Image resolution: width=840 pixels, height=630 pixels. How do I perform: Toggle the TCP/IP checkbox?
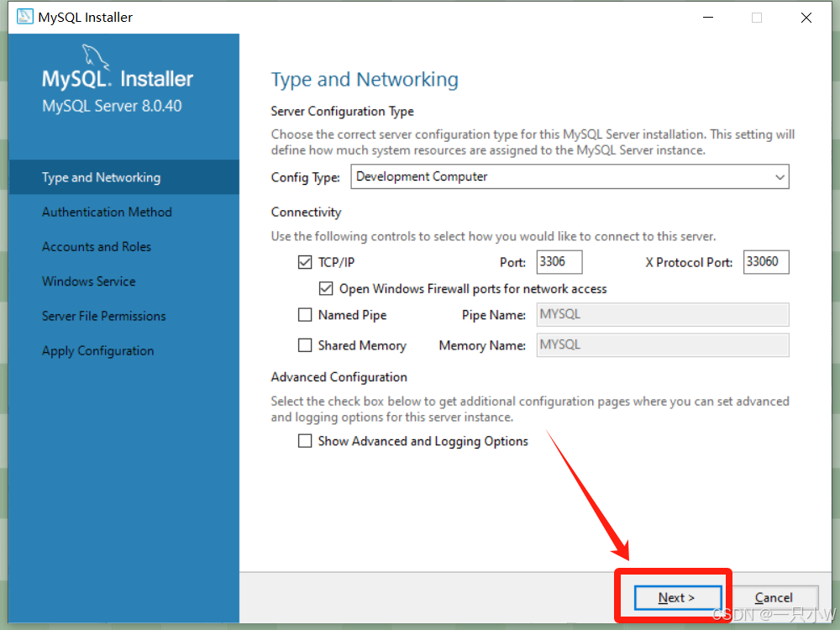[x=305, y=262]
